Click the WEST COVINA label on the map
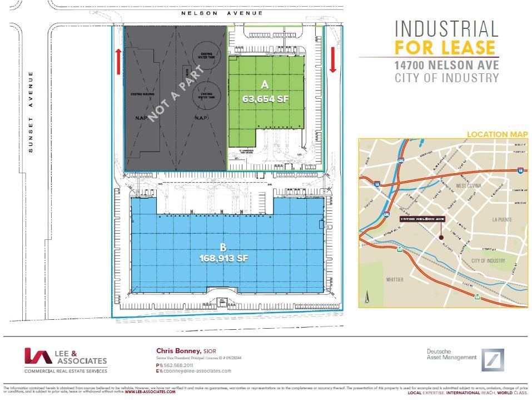The image size is (532, 402). point(469,186)
